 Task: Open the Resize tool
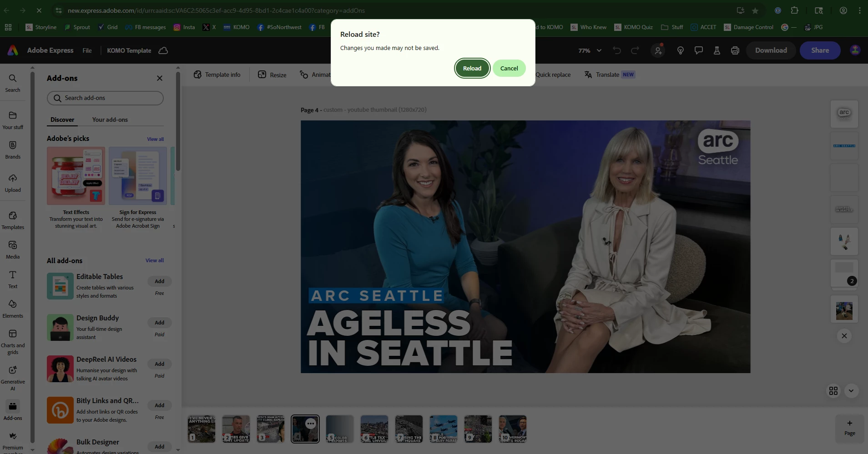coord(272,75)
